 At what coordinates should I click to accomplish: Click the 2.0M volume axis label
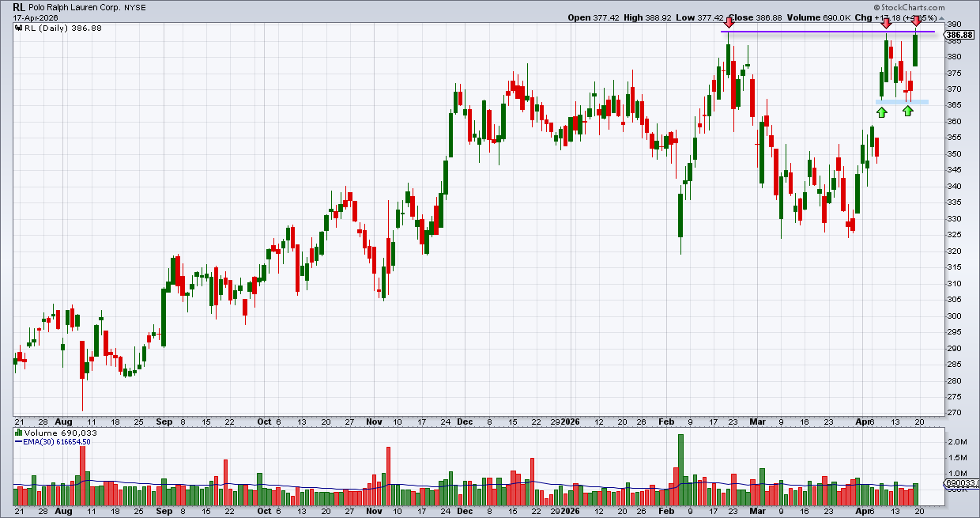point(958,441)
